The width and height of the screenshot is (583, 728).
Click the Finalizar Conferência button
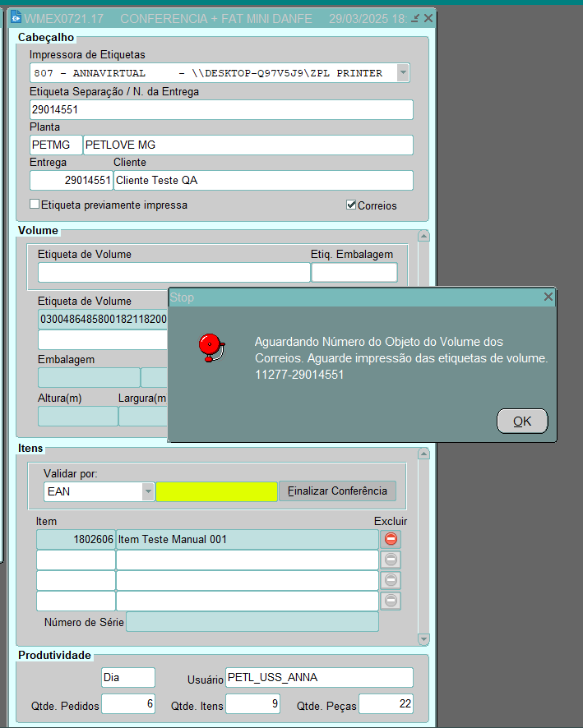[337, 491]
